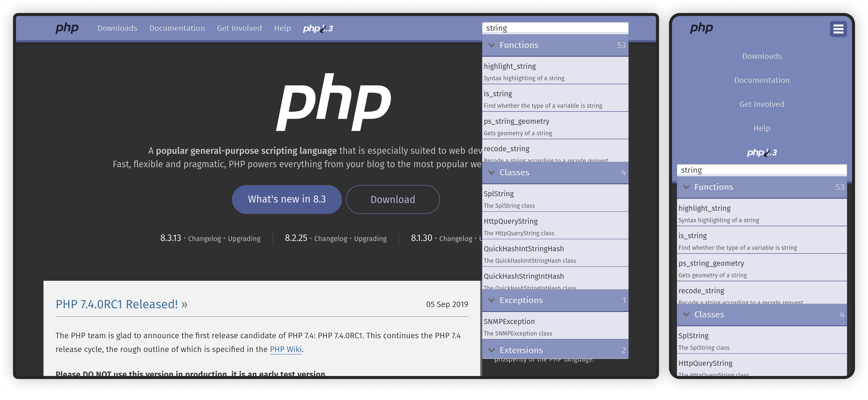Select HttpQueryString in desktop search results
This screenshot has height=400, width=868.
tap(555, 226)
